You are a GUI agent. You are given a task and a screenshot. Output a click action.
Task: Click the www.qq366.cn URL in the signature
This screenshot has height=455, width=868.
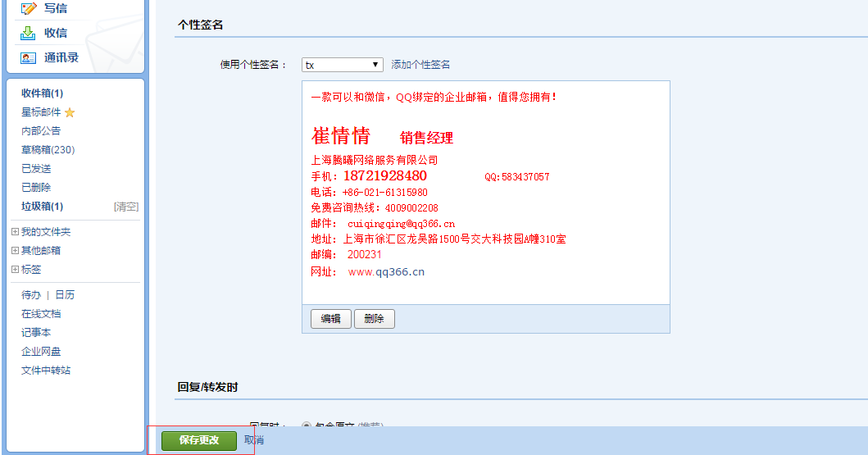pos(386,272)
